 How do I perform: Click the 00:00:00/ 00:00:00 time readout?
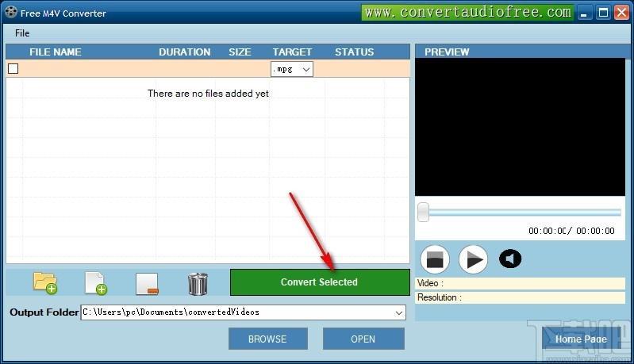click(x=571, y=231)
